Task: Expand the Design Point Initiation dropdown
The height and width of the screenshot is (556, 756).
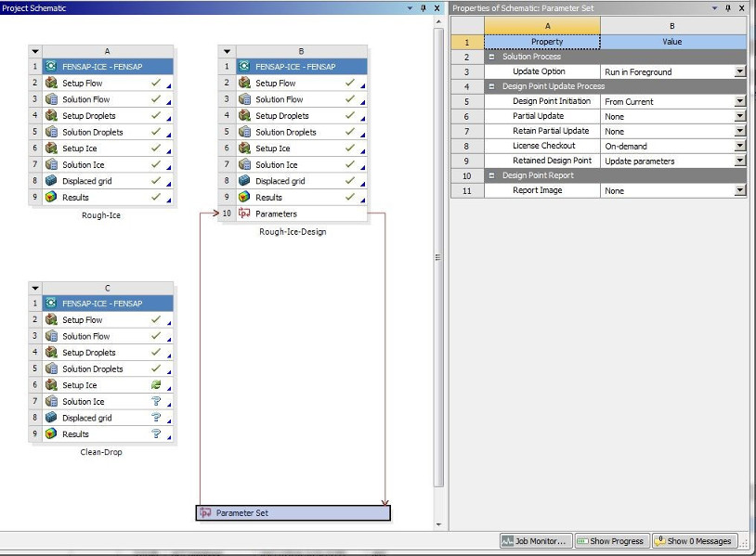Action: 738,101
